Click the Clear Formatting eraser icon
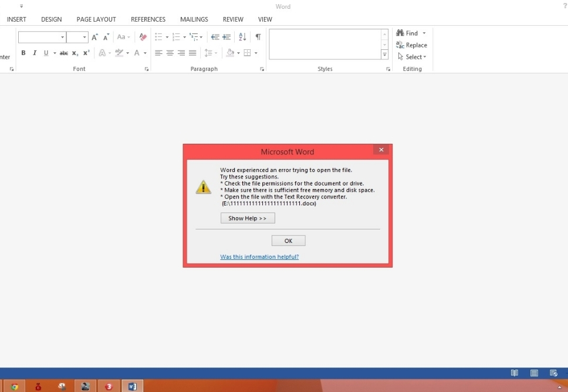 tap(143, 37)
